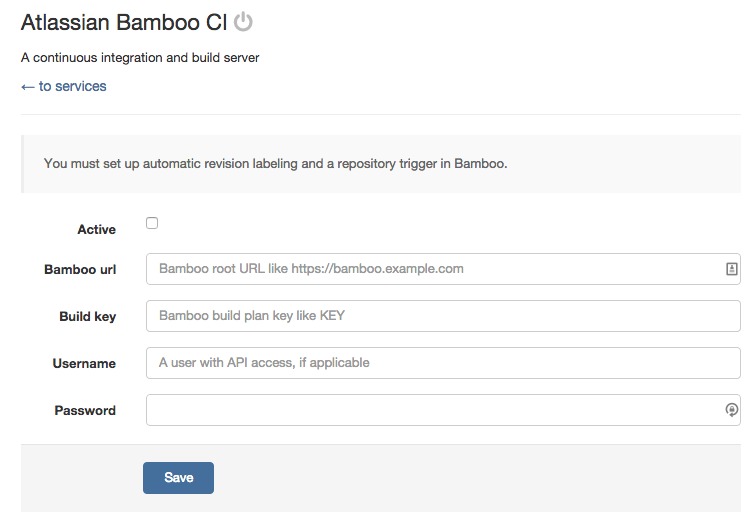Click the 'Atlassian Bamboo CI' page heading
This screenshot has height=525, width=755.
124,22
